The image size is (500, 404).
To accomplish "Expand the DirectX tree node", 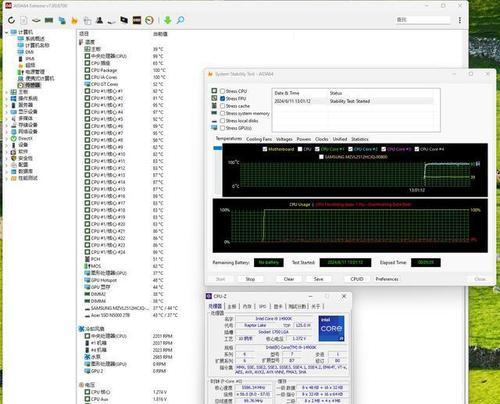I will [6, 138].
